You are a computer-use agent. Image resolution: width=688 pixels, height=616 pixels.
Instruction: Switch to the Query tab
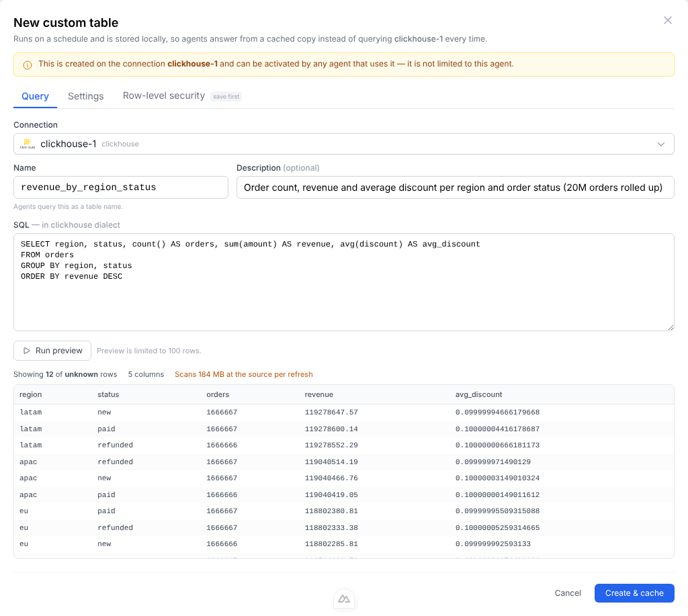[35, 96]
